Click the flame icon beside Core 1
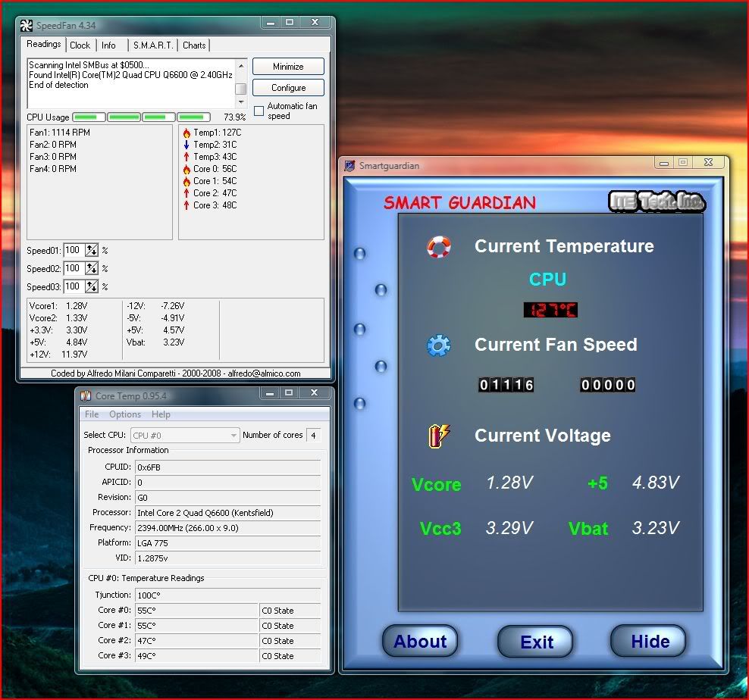 [186, 181]
